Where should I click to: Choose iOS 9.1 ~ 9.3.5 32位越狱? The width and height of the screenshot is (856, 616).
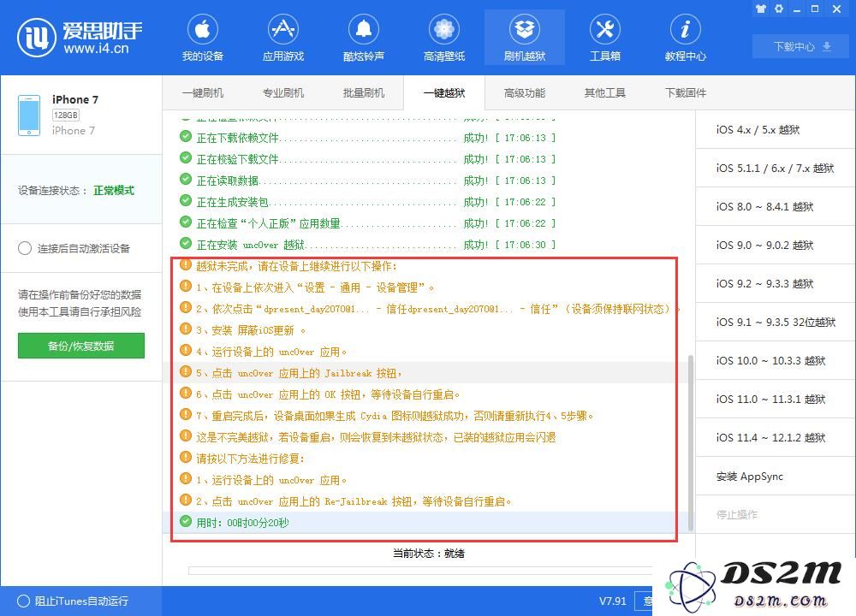coord(776,322)
